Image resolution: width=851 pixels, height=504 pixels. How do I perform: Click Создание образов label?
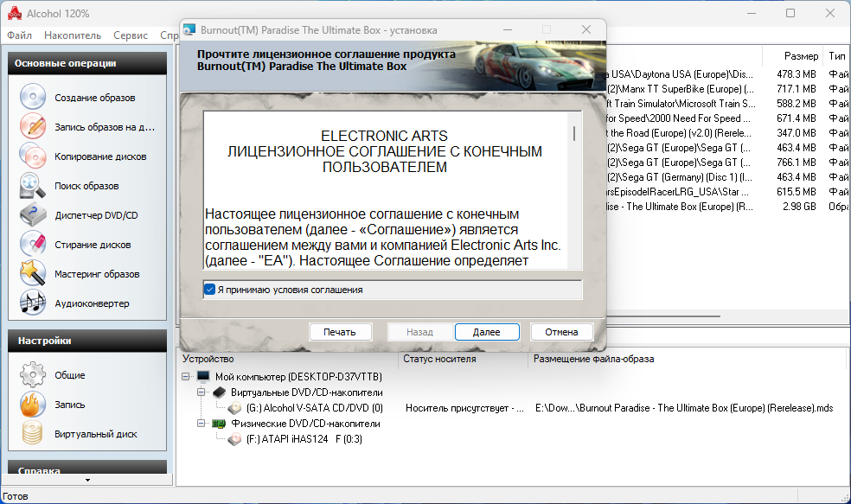point(95,98)
